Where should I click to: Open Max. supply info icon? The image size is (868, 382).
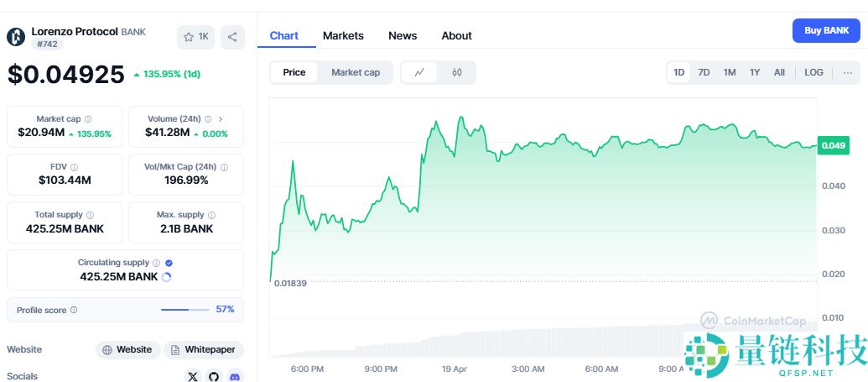click(x=211, y=215)
